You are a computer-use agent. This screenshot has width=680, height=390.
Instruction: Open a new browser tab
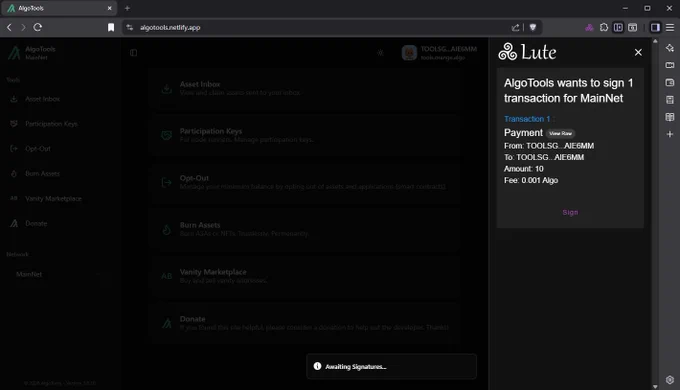(127, 8)
